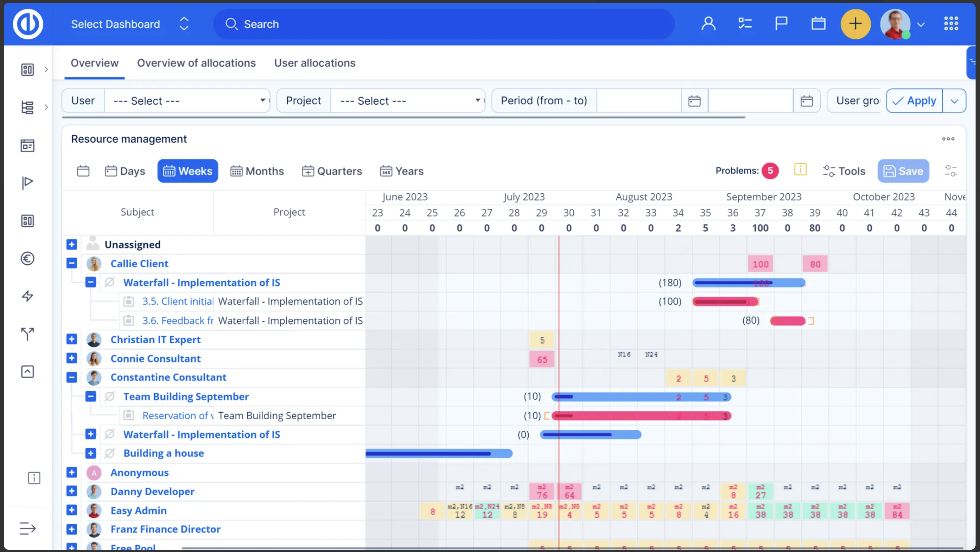The image size is (980, 552).
Task: Expand the Unassigned row
Action: coord(72,244)
